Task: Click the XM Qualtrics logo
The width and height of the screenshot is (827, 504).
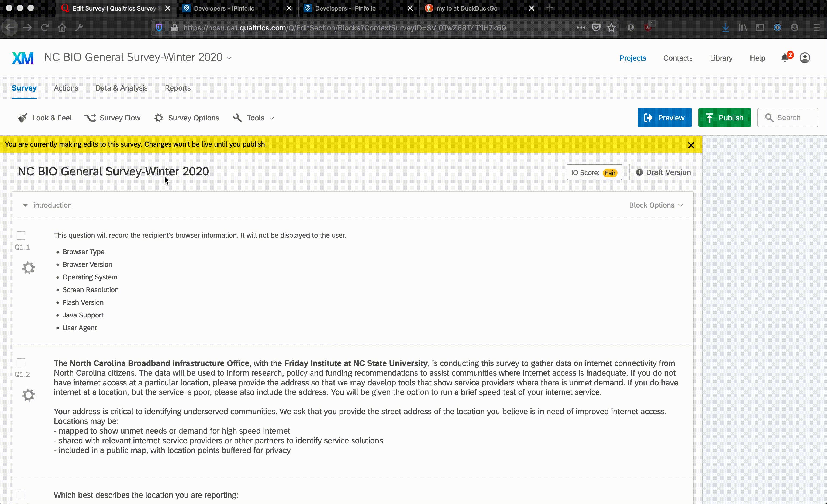Action: 23,58
